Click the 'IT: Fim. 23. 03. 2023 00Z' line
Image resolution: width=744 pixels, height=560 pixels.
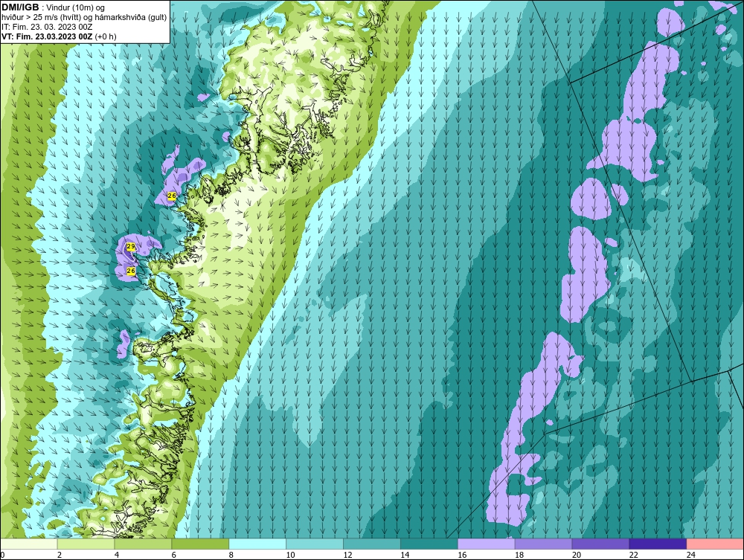(x=47, y=27)
